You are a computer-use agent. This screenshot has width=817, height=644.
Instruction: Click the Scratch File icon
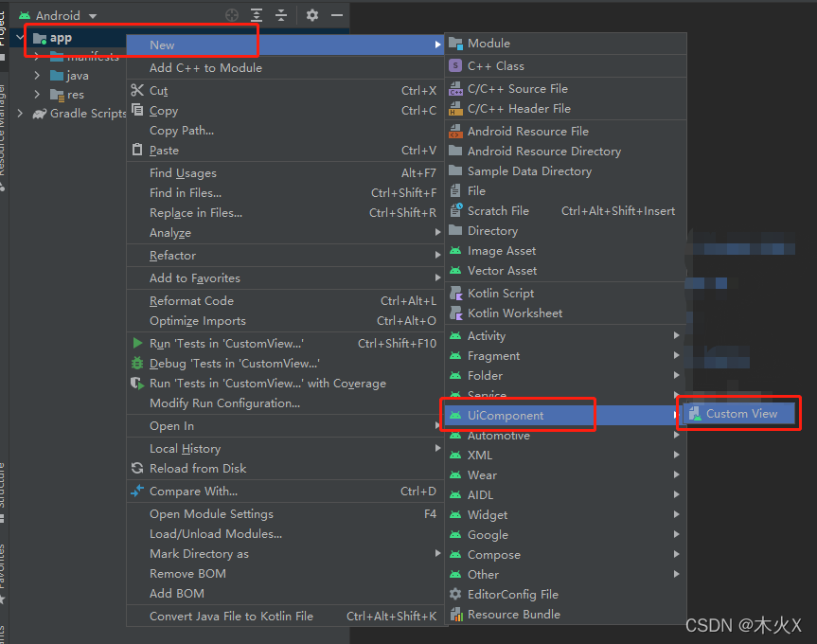coord(456,210)
